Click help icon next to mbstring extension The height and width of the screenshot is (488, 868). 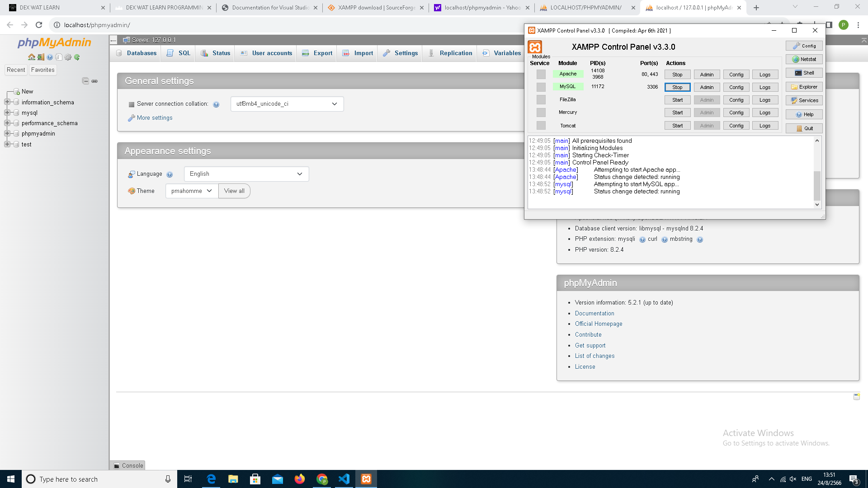(699, 239)
